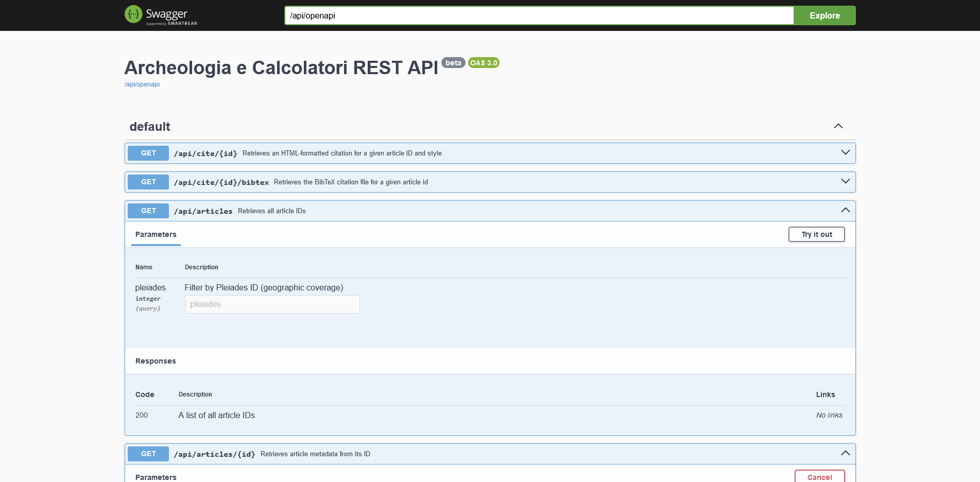Click 'Filter by Pleiades ID' description text
This screenshot has width=980, height=482.
(x=264, y=288)
